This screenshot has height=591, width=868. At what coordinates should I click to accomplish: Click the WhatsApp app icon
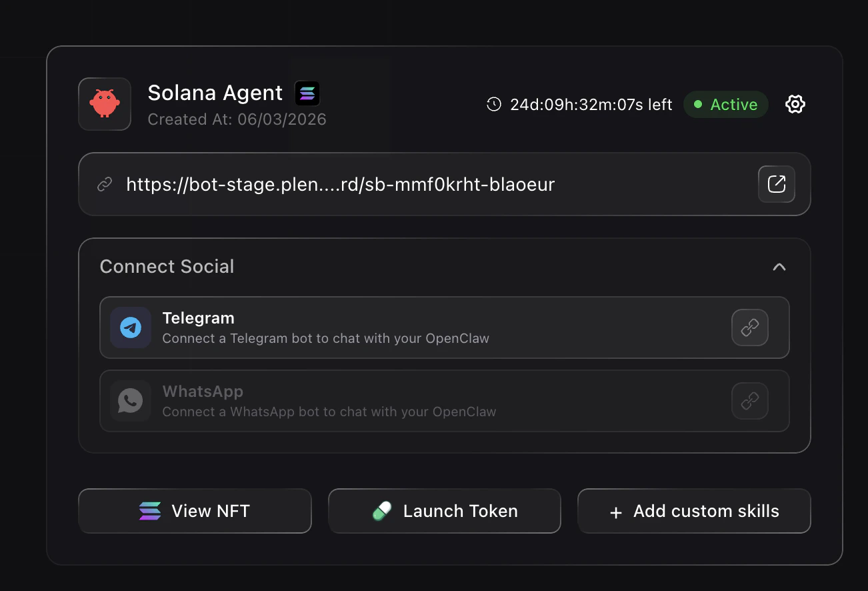tap(130, 401)
